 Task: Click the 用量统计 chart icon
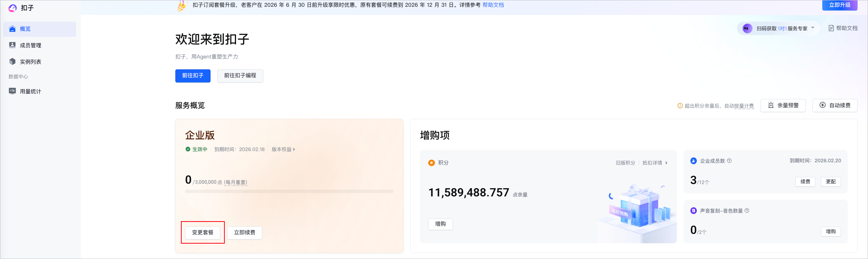point(12,91)
